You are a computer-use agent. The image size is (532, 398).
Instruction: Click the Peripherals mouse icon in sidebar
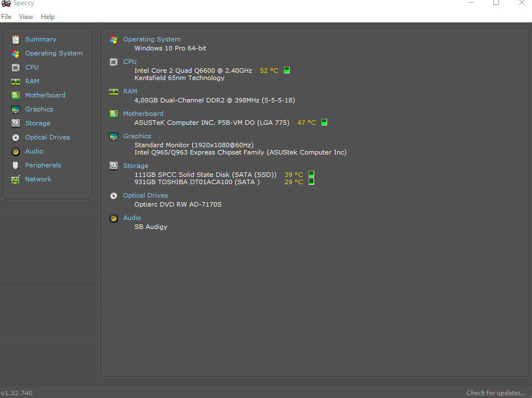16,166
